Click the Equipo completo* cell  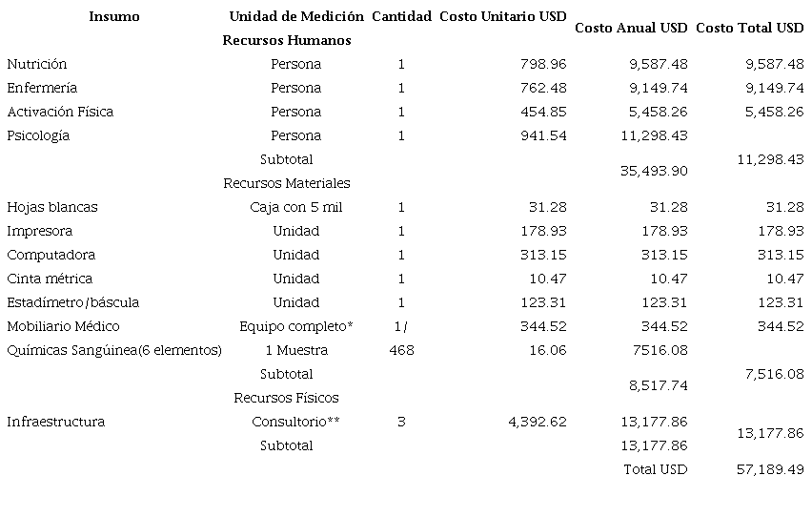point(296,326)
